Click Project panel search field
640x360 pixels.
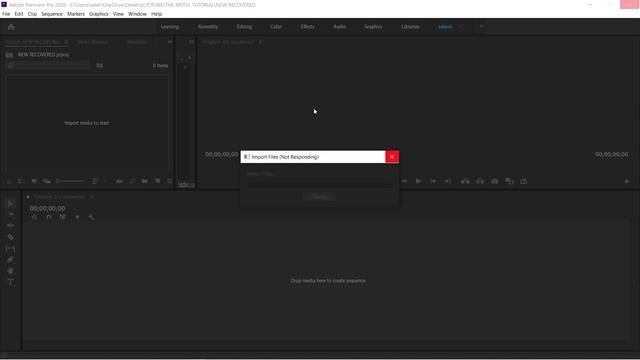click(48, 65)
